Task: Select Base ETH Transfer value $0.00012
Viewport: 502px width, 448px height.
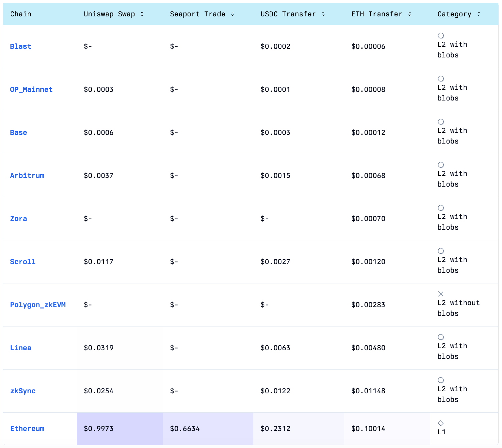Action: tap(368, 133)
